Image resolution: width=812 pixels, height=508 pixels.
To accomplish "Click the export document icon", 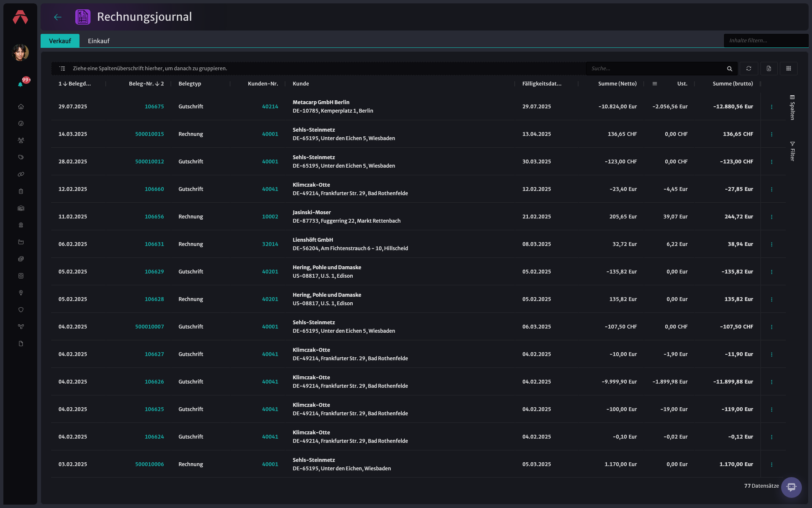I will click(769, 69).
